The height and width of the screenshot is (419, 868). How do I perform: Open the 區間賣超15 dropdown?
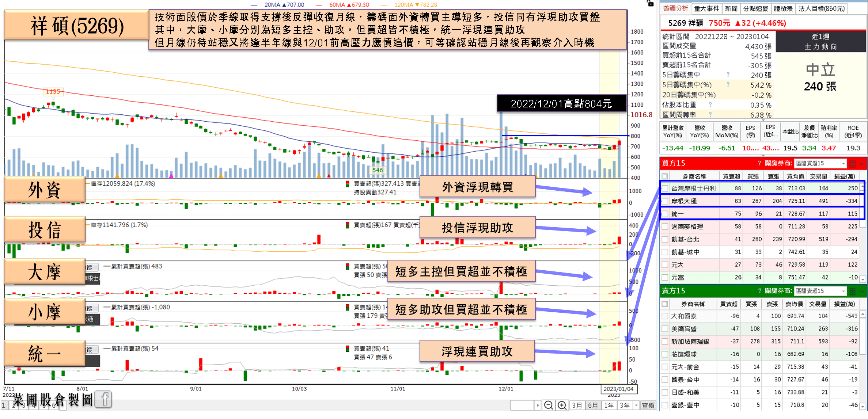[x=820, y=291]
